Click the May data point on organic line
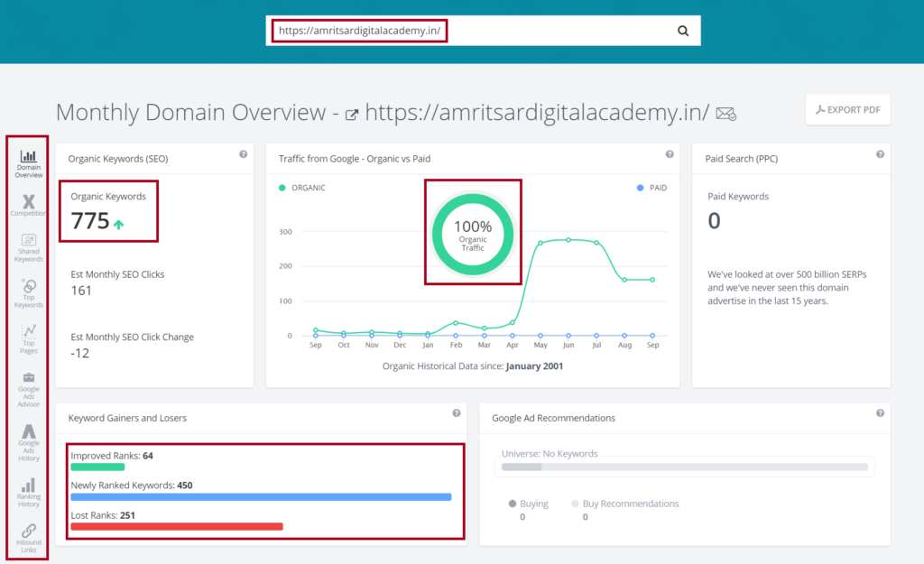924x564 pixels. [x=541, y=243]
